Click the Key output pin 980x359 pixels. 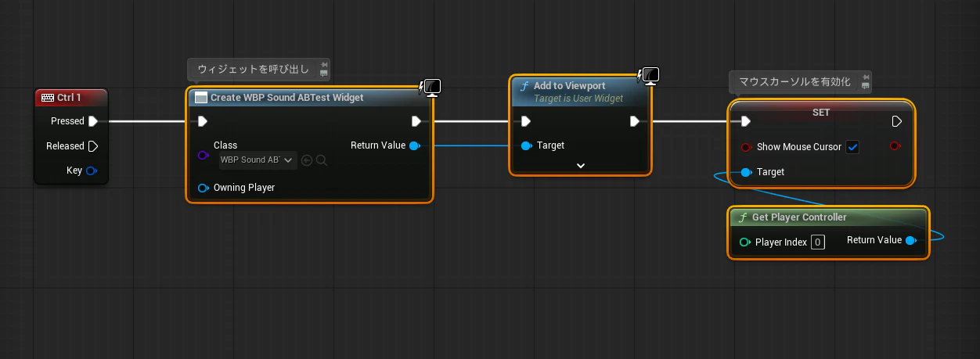92,171
